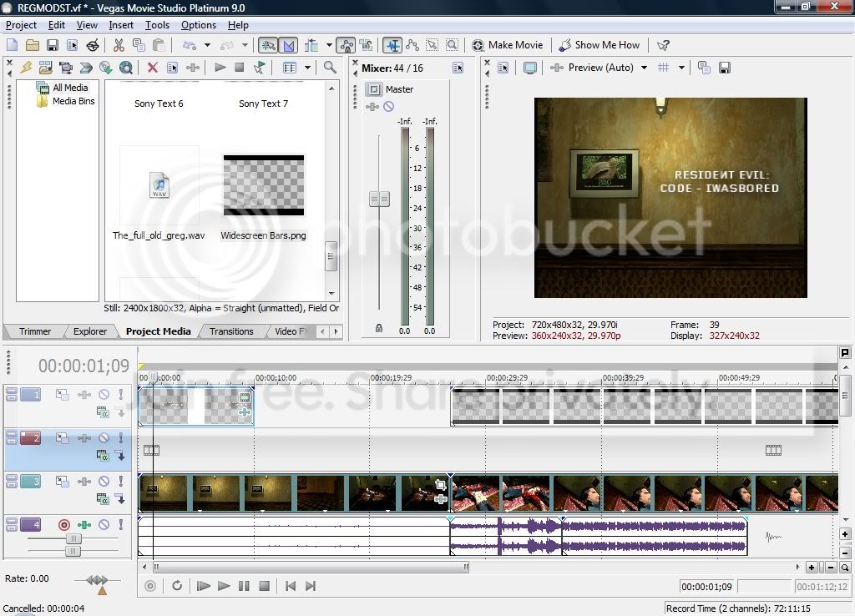Click the Pause transport button
Viewport: 855px width, 616px height.
pos(244,586)
